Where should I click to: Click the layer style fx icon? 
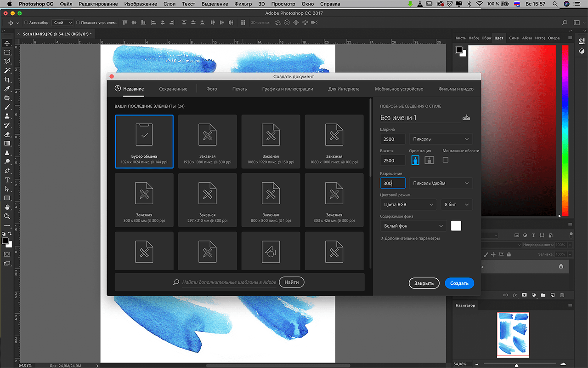click(514, 295)
